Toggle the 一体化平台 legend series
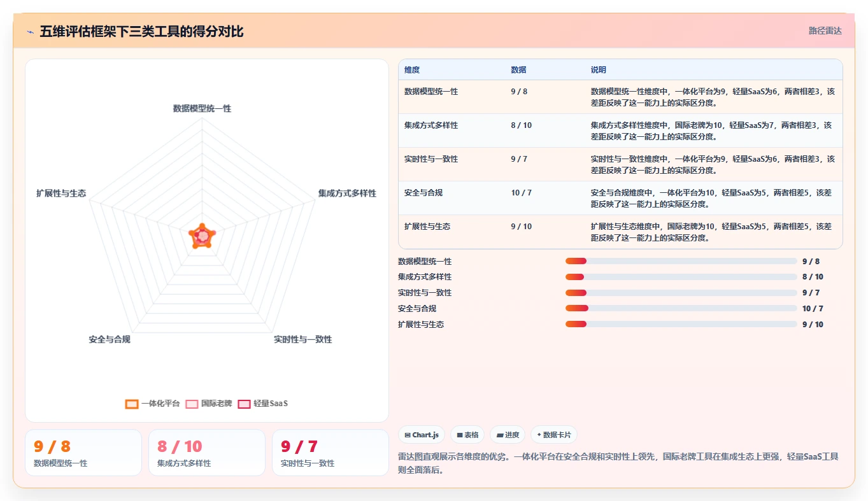 [153, 404]
